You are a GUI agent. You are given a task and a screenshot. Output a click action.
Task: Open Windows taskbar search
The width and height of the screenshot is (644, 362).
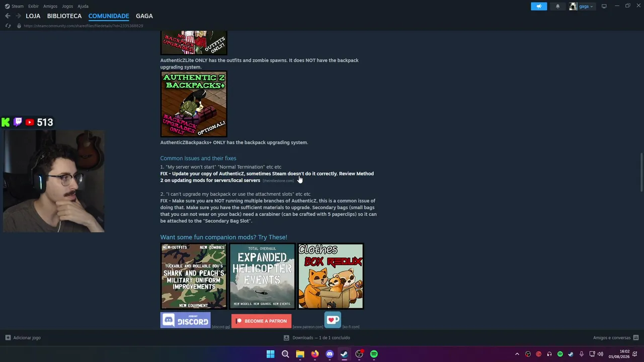285,354
